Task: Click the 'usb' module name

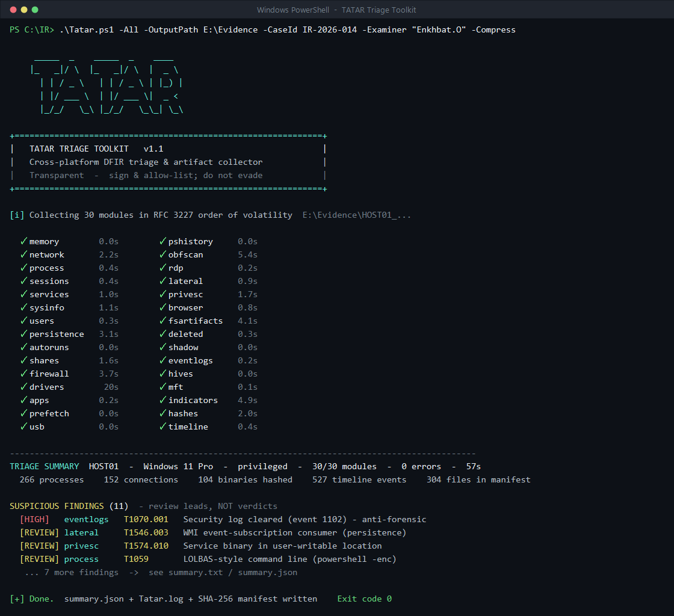Action: [x=37, y=427]
